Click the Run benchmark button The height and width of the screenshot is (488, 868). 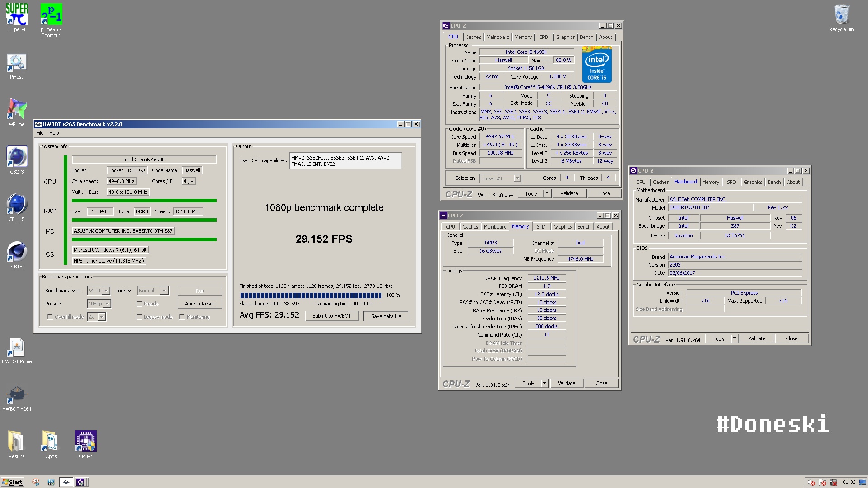click(199, 291)
